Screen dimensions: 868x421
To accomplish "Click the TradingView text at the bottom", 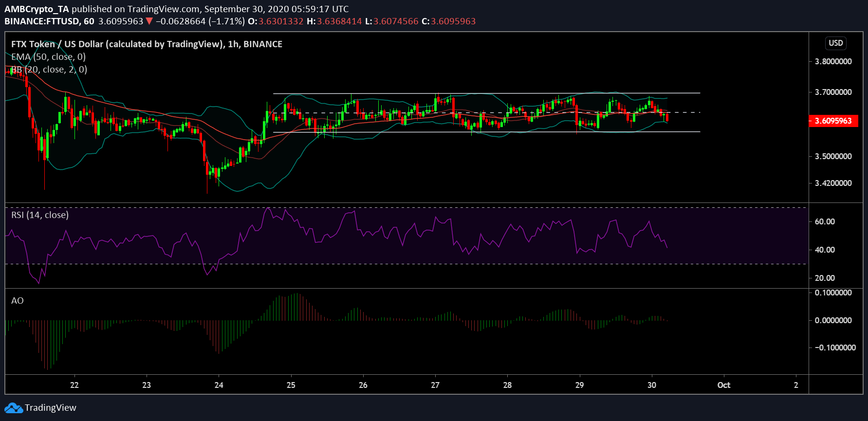I will pos(51,408).
